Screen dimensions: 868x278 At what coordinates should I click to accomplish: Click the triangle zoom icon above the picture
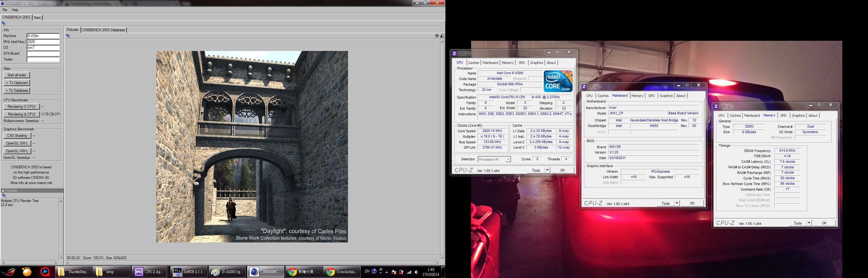pos(442,36)
